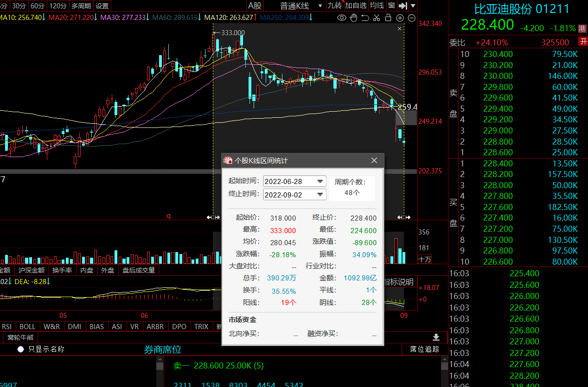Switch indicator to ASI
Image resolution: width=588 pixels, height=387 pixels.
117,326
